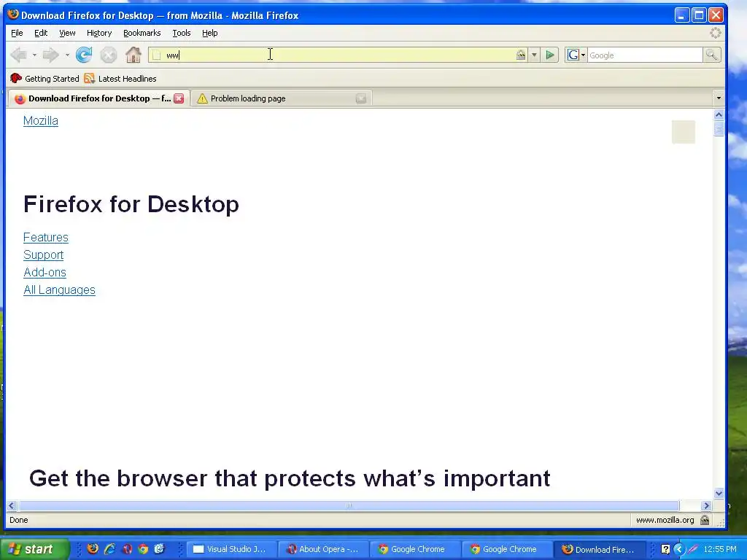Launch Firefox from Quick Launch
This screenshot has width=747, height=560.
point(93,548)
